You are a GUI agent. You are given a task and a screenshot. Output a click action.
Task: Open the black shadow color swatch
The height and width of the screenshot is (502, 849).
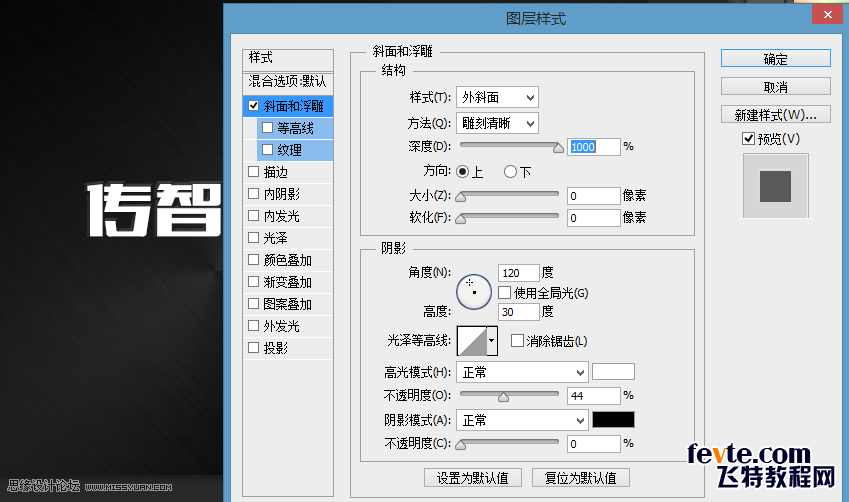pyautogui.click(x=613, y=420)
